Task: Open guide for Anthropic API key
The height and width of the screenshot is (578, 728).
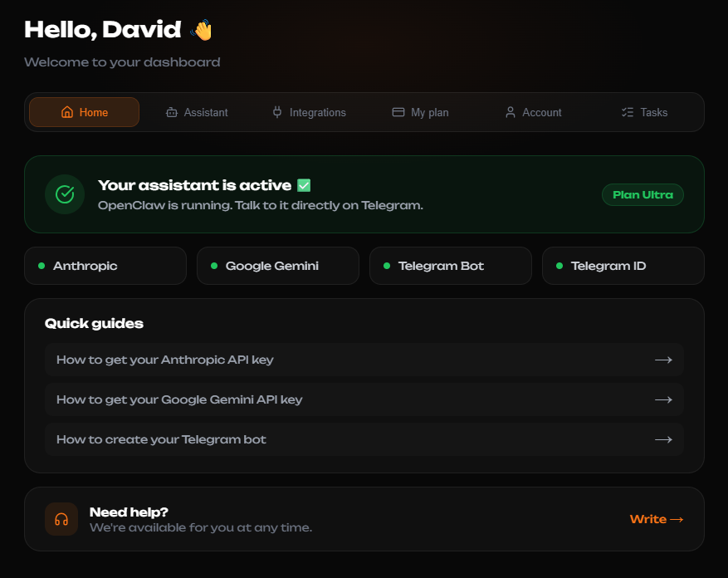Action: click(364, 360)
